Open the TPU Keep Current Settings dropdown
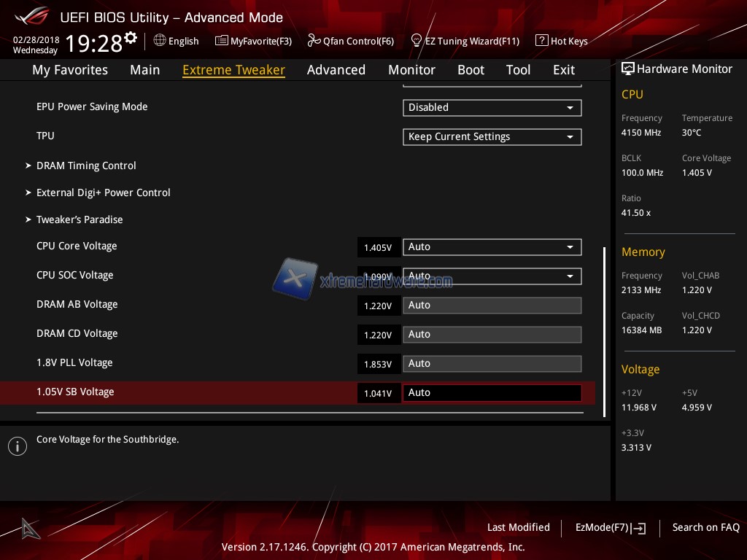Image resolution: width=747 pixels, height=560 pixels. [x=492, y=137]
